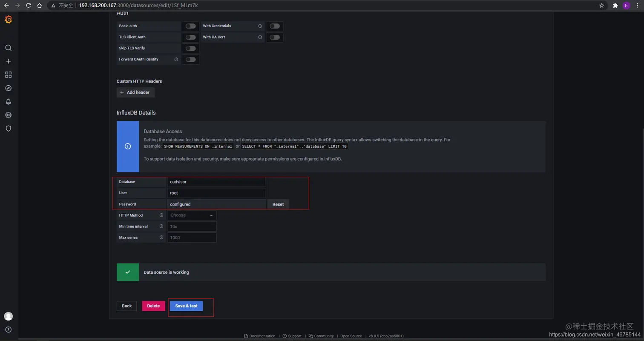
Task: Click the Max series input field
Action: pyautogui.click(x=192, y=238)
